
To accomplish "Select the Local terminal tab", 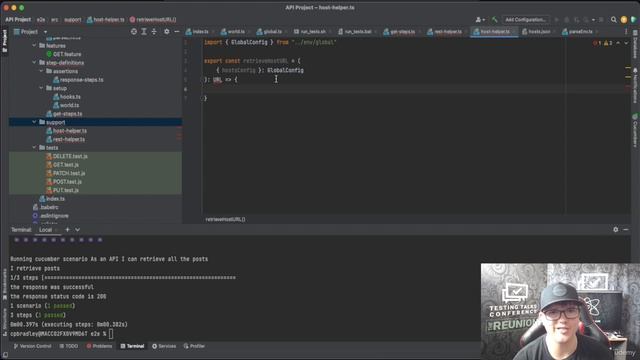I will pyautogui.click(x=46, y=230).
